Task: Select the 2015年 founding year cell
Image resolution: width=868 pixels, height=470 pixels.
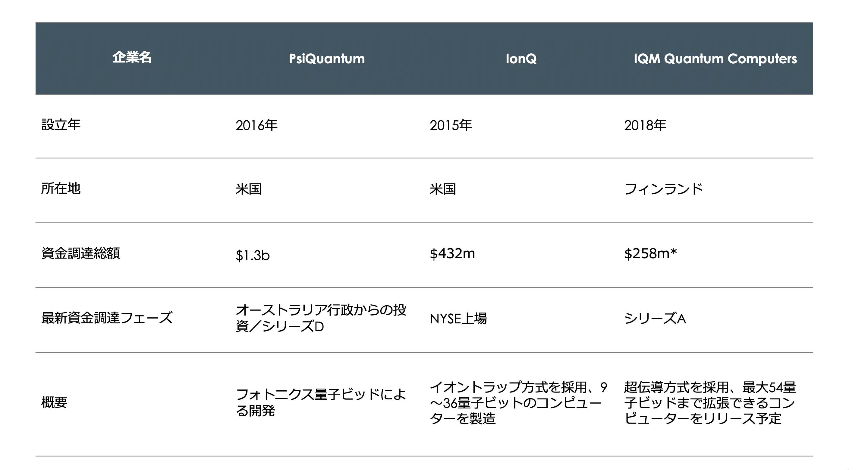Action: pos(451,125)
